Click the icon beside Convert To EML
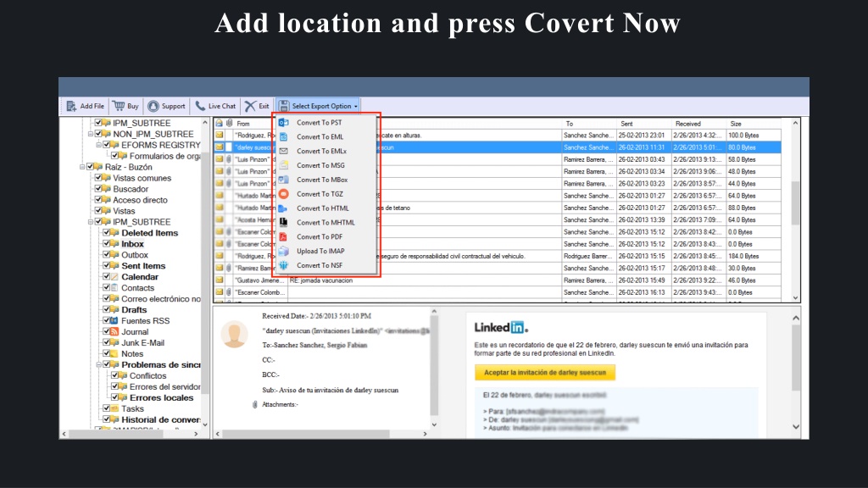Image resolution: width=868 pixels, height=488 pixels. click(x=283, y=136)
